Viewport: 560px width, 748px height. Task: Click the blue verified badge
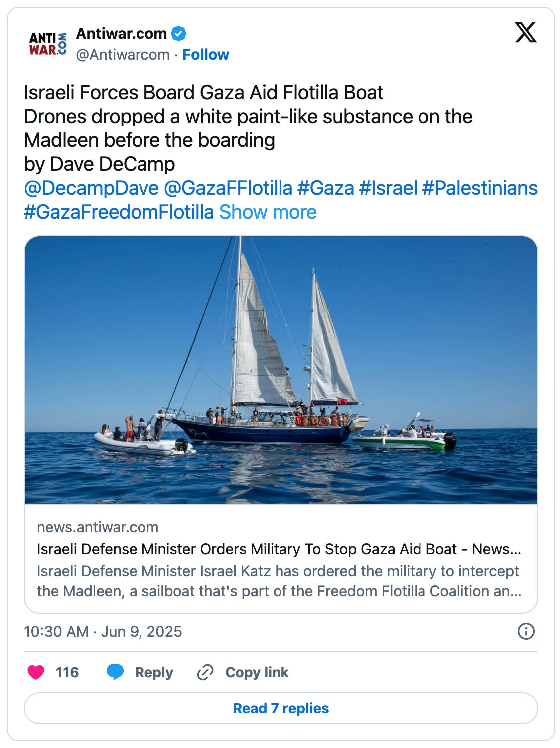click(178, 34)
